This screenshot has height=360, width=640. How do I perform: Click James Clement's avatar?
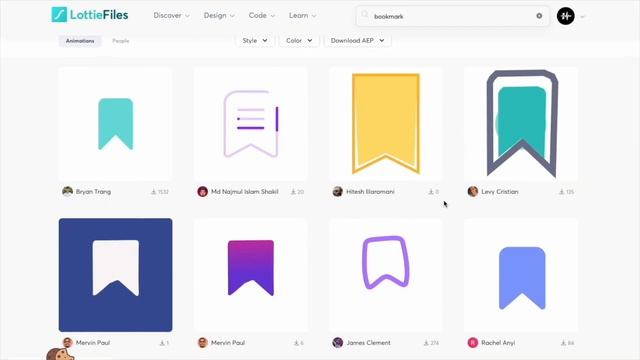pyautogui.click(x=338, y=342)
